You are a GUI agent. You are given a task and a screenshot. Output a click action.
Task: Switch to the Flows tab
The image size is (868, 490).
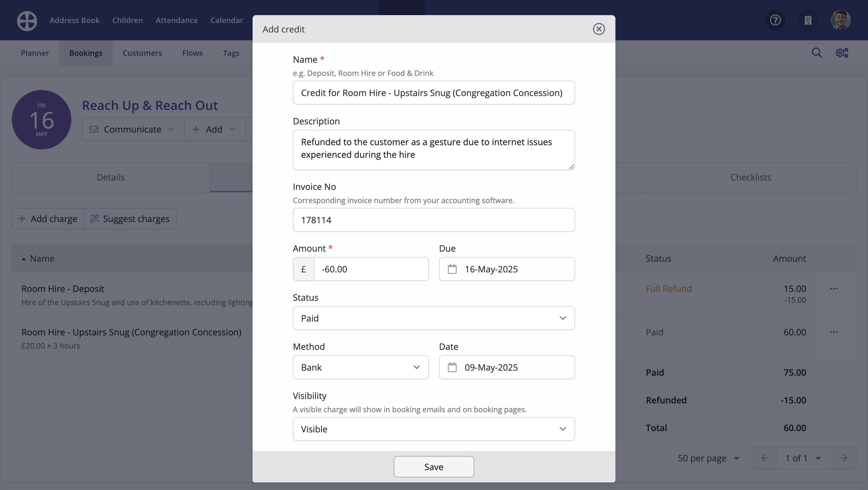pos(192,53)
